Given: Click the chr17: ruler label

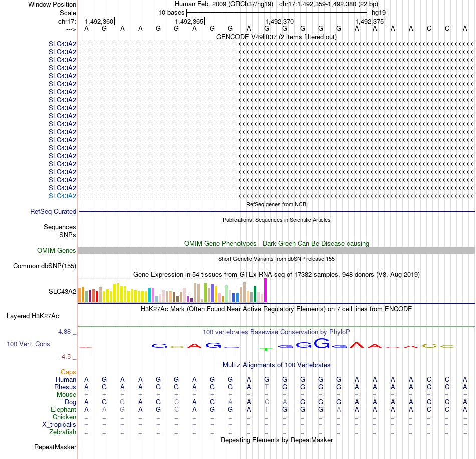Looking at the screenshot, I should (x=67, y=21).
